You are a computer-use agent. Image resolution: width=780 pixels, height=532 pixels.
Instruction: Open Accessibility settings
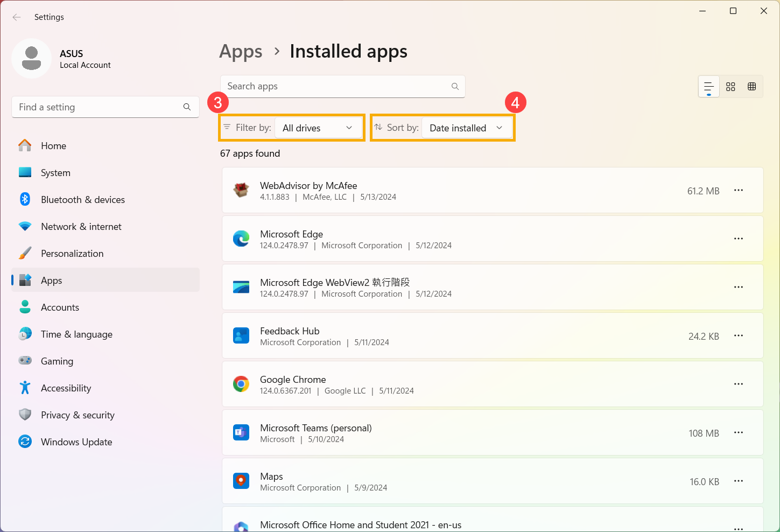click(106, 388)
